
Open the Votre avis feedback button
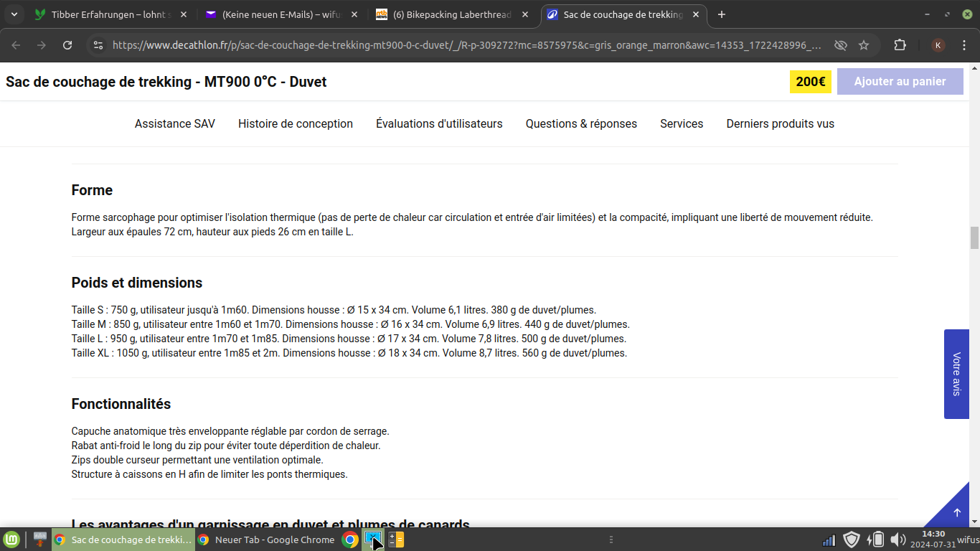pos(956,374)
